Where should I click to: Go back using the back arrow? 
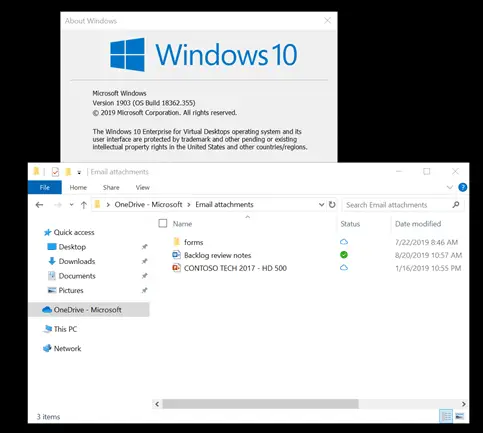click(x=39, y=205)
